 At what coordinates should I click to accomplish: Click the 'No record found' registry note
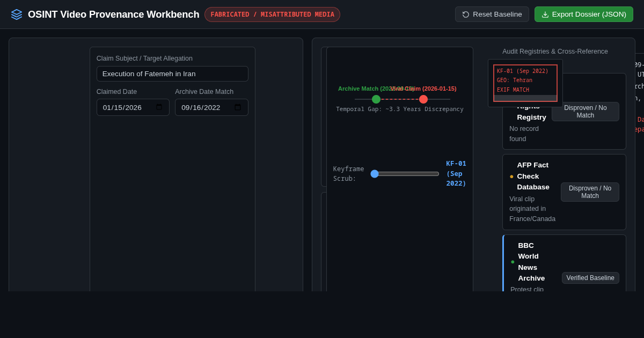point(524,134)
